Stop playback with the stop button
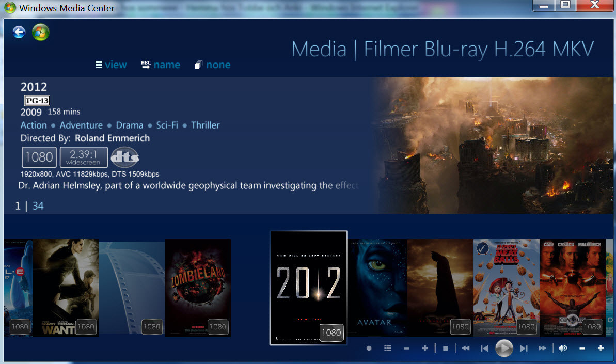616x364 pixels. click(445, 349)
